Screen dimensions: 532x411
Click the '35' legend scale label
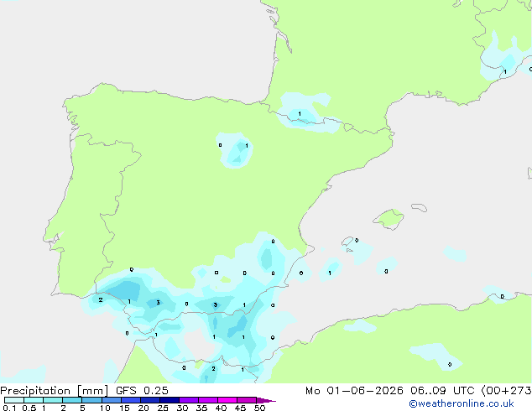pyautogui.click(x=201, y=408)
